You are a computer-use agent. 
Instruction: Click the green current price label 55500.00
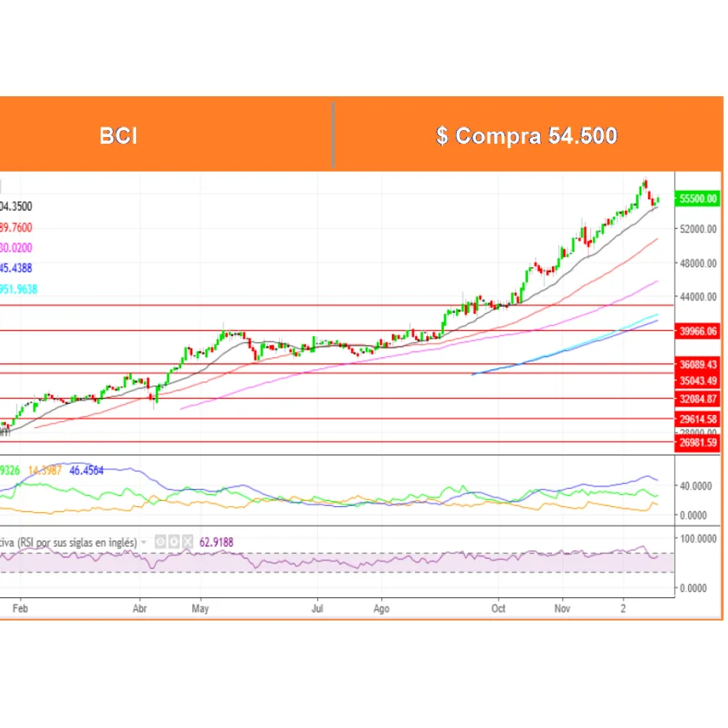pos(699,198)
